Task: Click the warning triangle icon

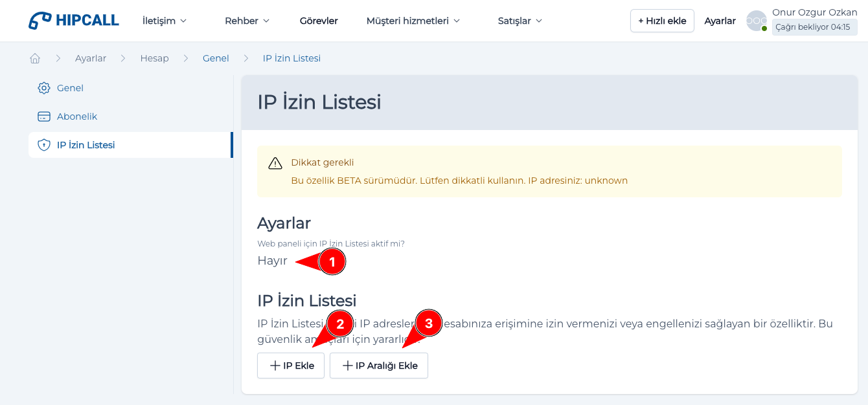Action: coord(276,163)
